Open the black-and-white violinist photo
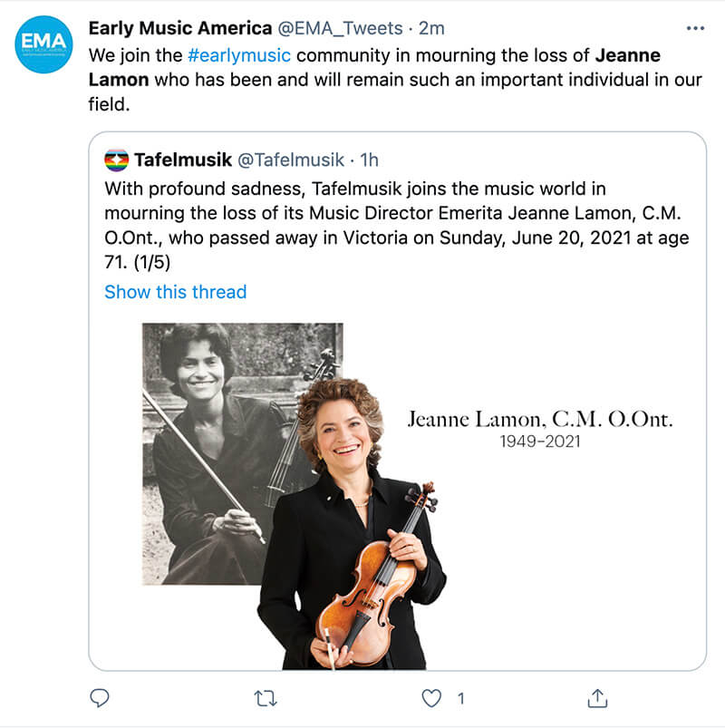 pyautogui.click(x=199, y=435)
